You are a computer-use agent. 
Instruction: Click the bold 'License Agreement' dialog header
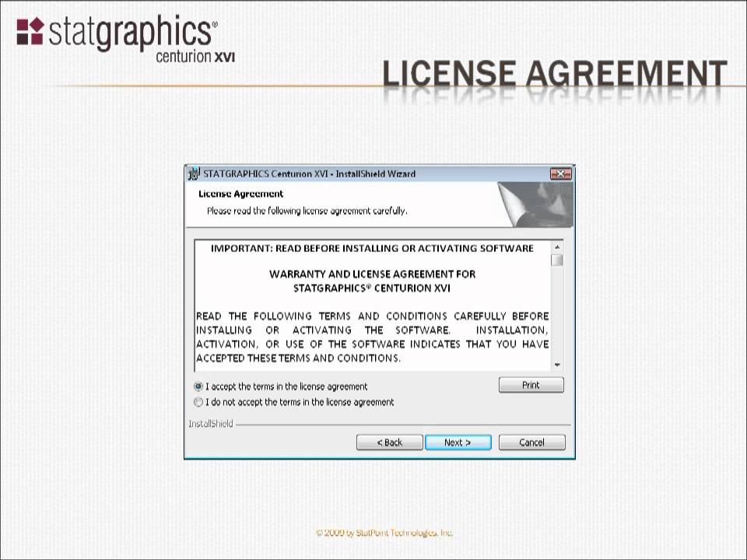tap(241, 194)
